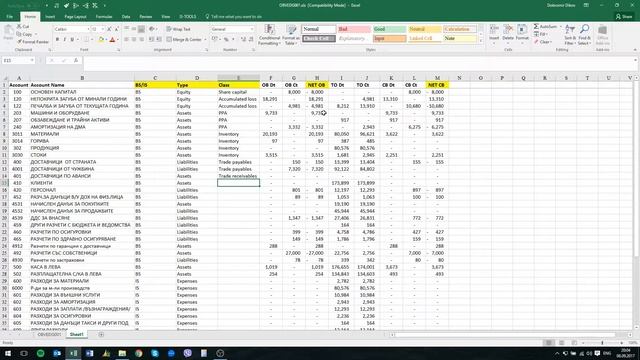Open Find & Select magnifier tool
The width and height of the screenshot is (640, 360).
click(x=584, y=34)
